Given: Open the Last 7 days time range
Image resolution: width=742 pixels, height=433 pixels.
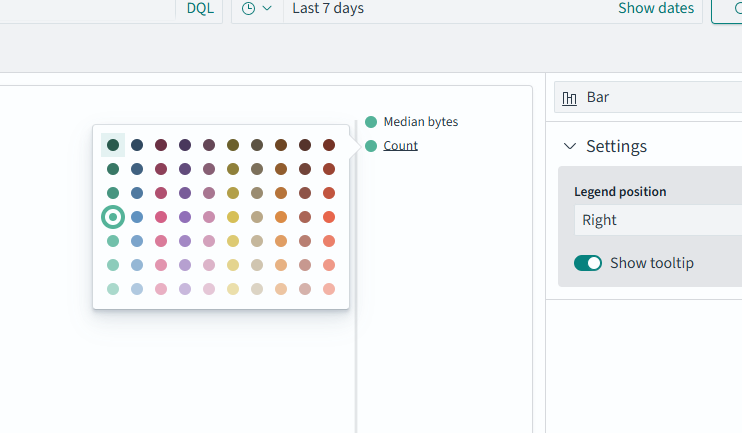Looking at the screenshot, I should click(328, 9).
